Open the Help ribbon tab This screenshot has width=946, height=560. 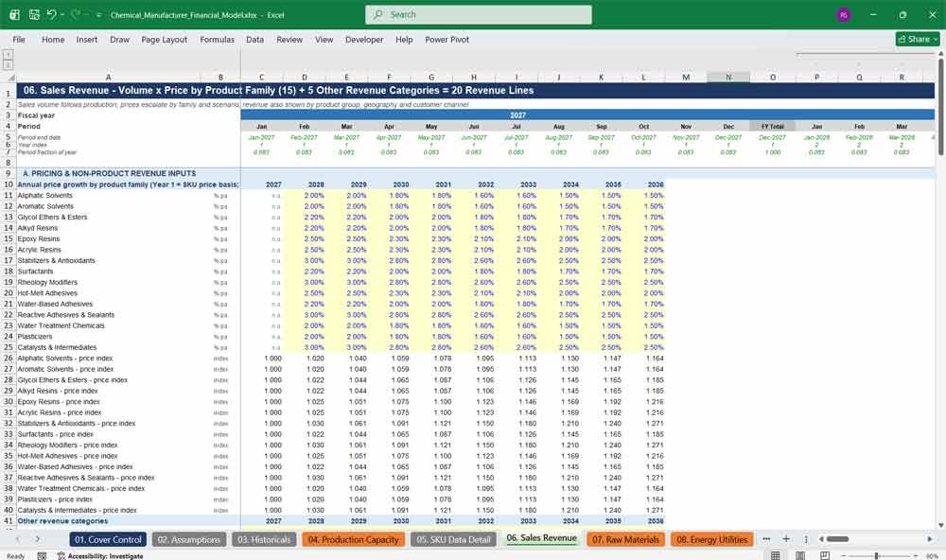click(404, 39)
